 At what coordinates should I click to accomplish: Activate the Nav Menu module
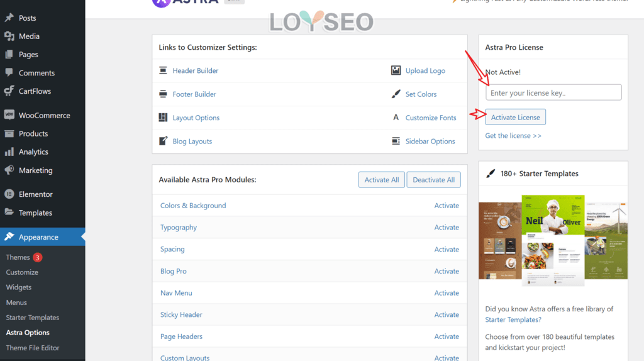pos(447,293)
